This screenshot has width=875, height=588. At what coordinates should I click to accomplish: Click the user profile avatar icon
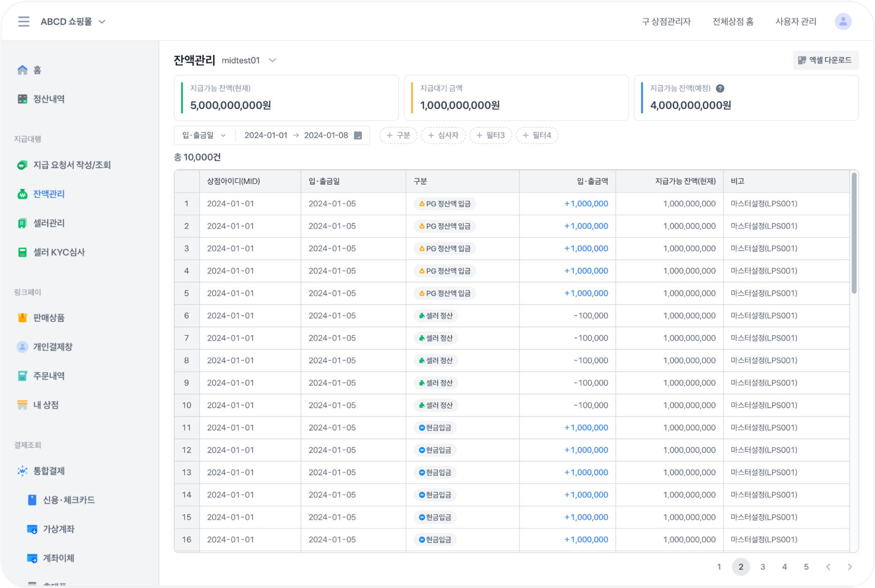[843, 21]
